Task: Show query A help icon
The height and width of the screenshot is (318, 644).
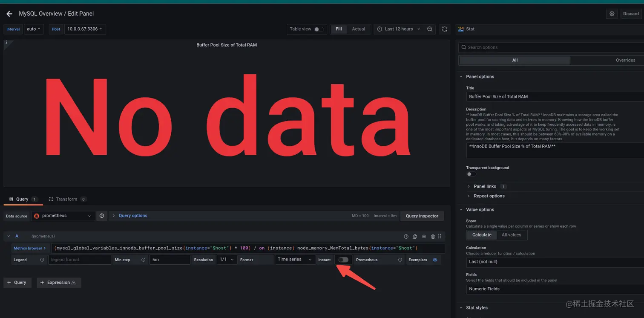Action: 406,236
